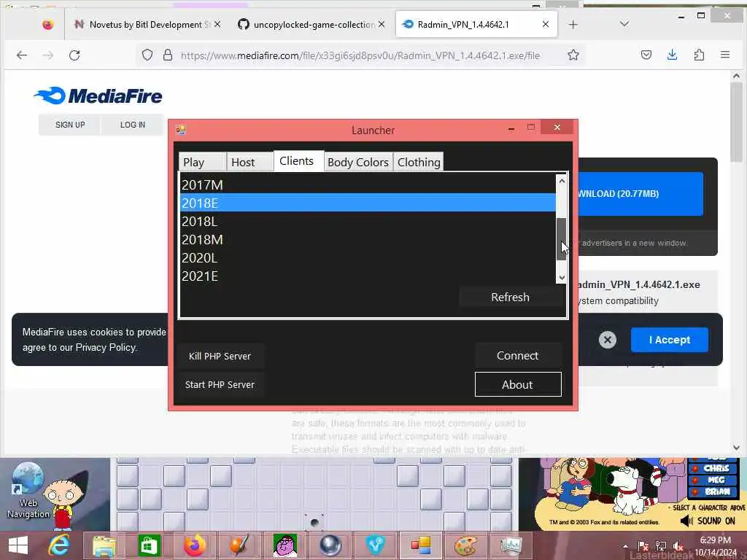Viewport: 747px width, 560px height.
Task: Choose the 2018M client
Action: [368, 239]
